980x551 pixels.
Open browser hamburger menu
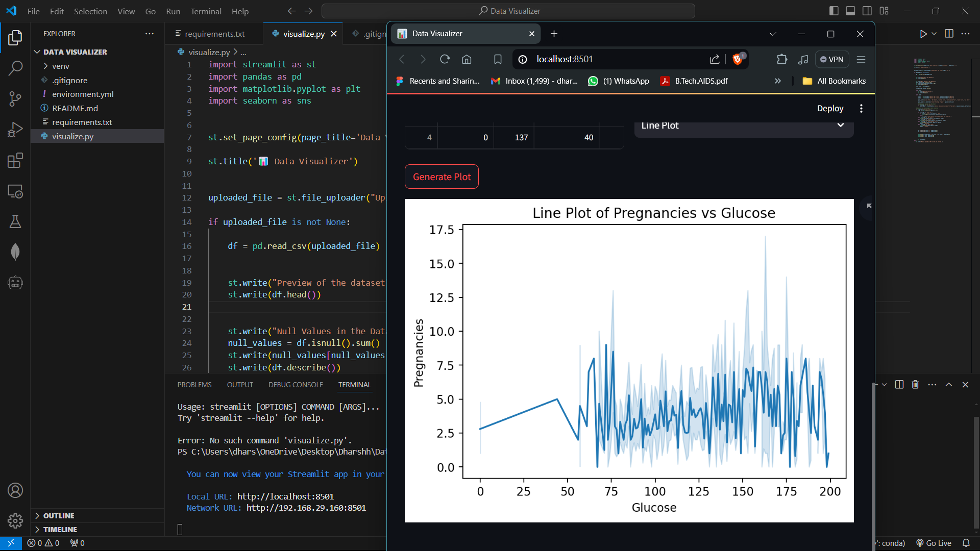861,59
